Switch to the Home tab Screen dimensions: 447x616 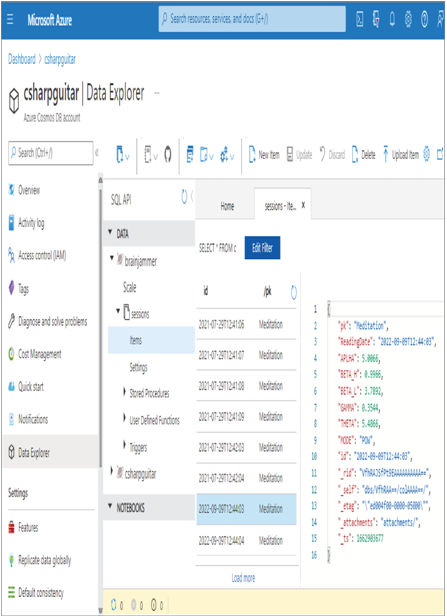[x=227, y=206]
